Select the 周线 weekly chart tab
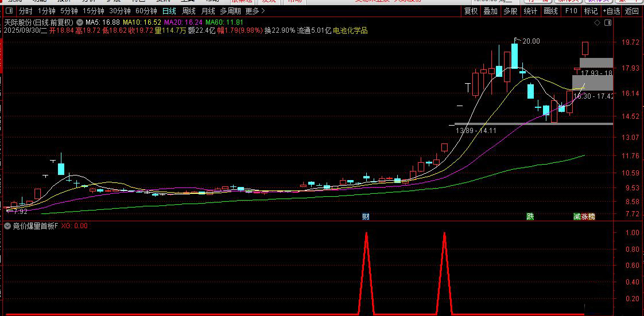This screenshot has width=644, height=316. pyautogui.click(x=189, y=11)
